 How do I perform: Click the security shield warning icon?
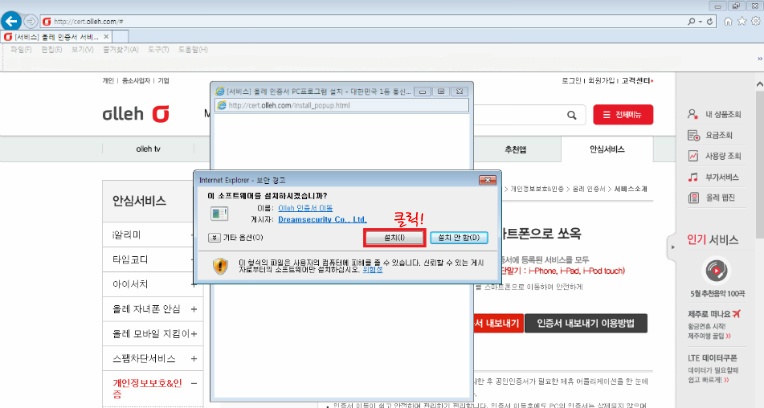(x=220, y=266)
